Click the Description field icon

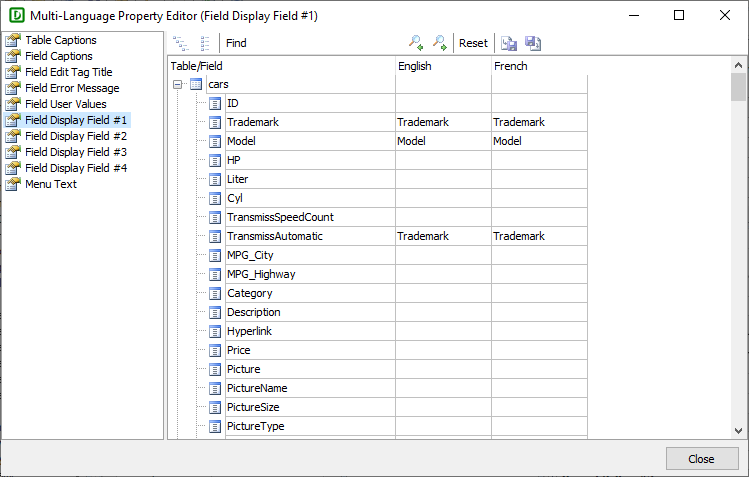(215, 313)
